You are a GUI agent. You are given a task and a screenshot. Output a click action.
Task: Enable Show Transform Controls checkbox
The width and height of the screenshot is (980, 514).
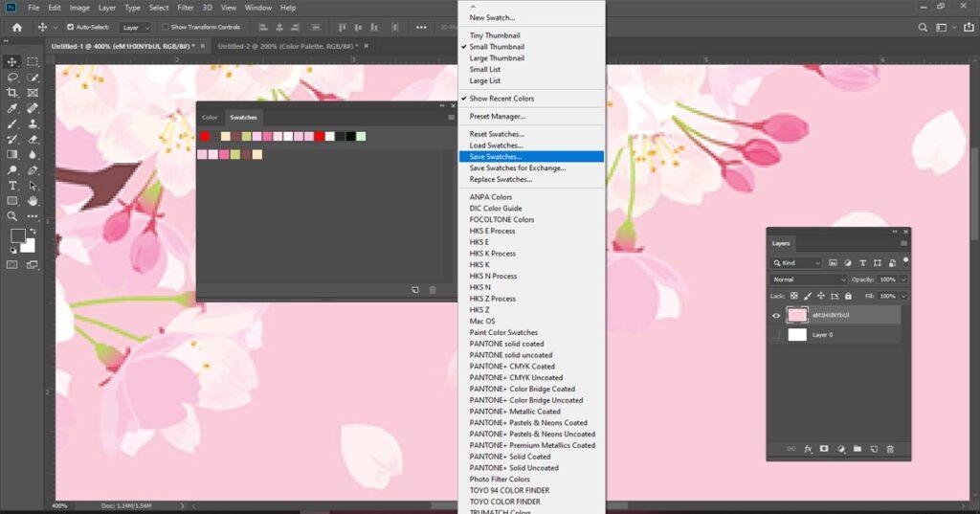(x=166, y=28)
